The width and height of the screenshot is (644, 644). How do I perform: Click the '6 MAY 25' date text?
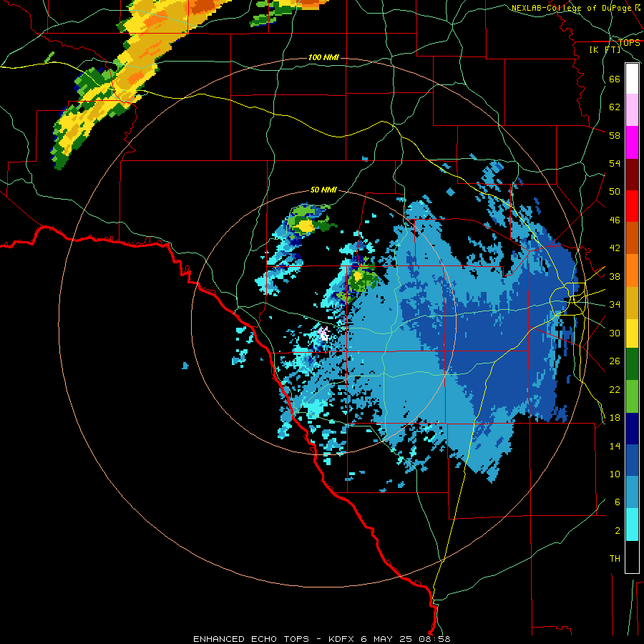point(386,639)
